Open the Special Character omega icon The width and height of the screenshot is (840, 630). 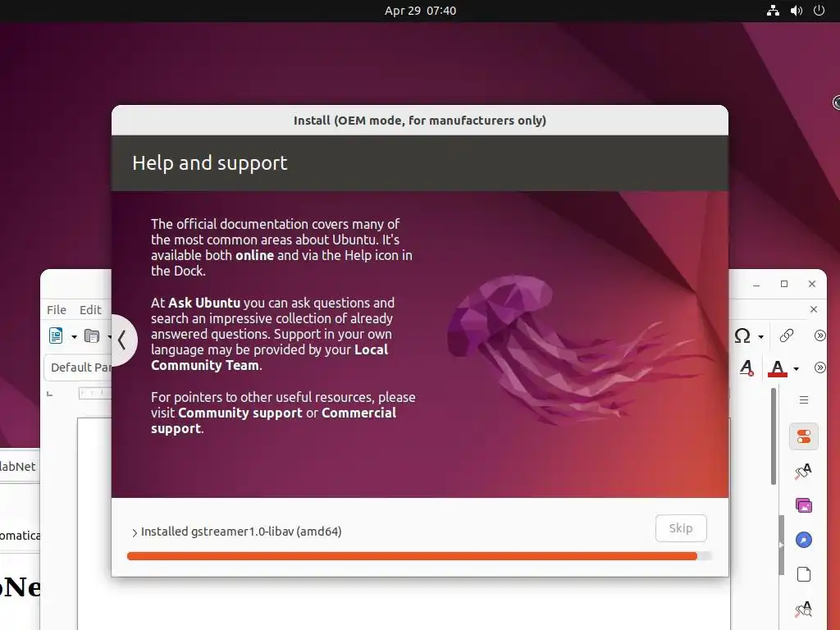pyautogui.click(x=742, y=336)
